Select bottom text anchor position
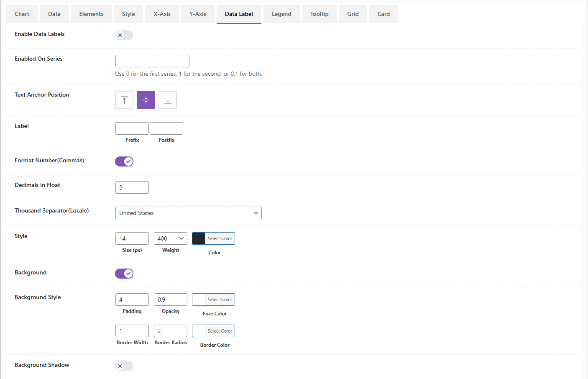Viewport: 588px width, 379px height. 168,100
